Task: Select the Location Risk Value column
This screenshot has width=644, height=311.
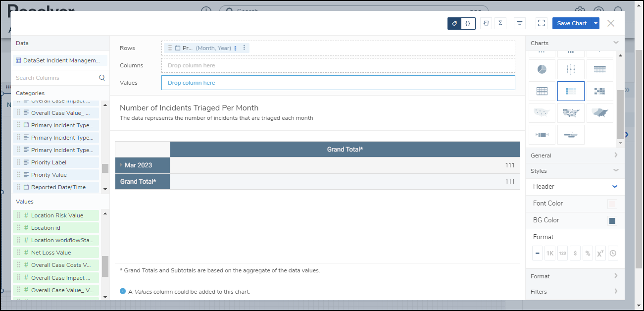Action: 56,215
